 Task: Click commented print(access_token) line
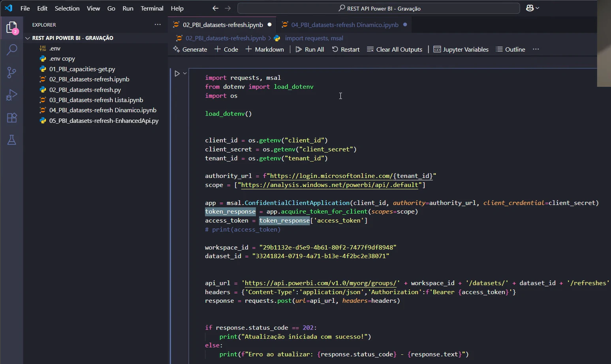click(243, 229)
